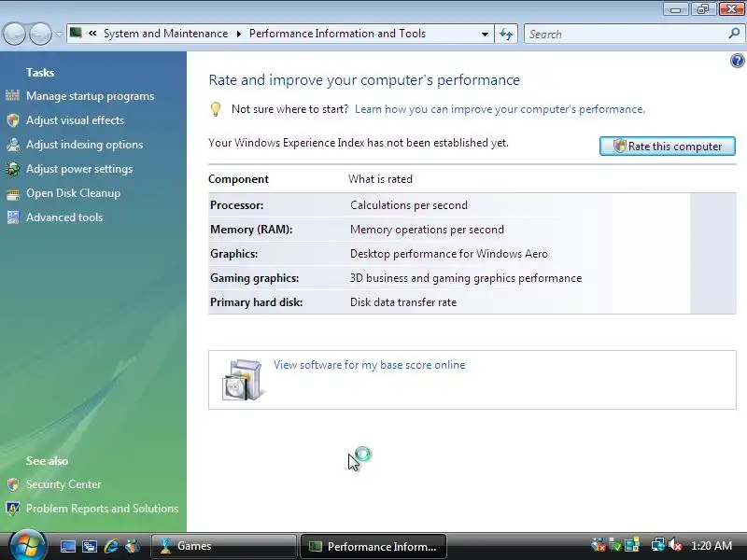Open View software for my base score online
Viewport: 747px width, 560px height.
(369, 365)
